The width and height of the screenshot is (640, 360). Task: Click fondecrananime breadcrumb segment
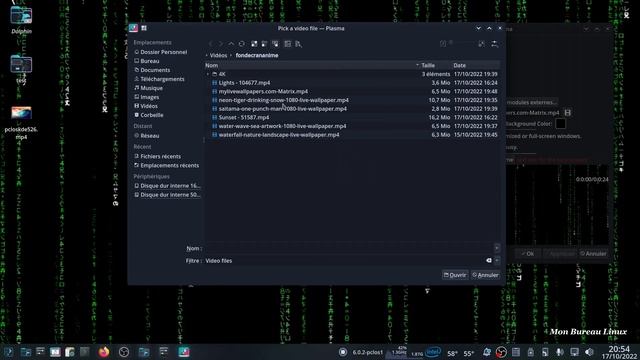pyautogui.click(x=257, y=55)
